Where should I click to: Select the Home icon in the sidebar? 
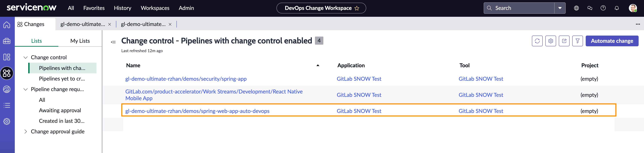(x=7, y=25)
